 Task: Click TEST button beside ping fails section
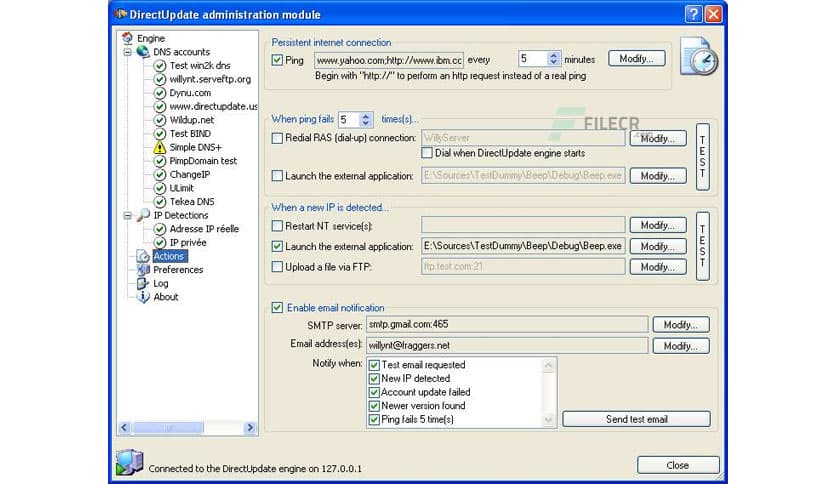click(x=703, y=157)
